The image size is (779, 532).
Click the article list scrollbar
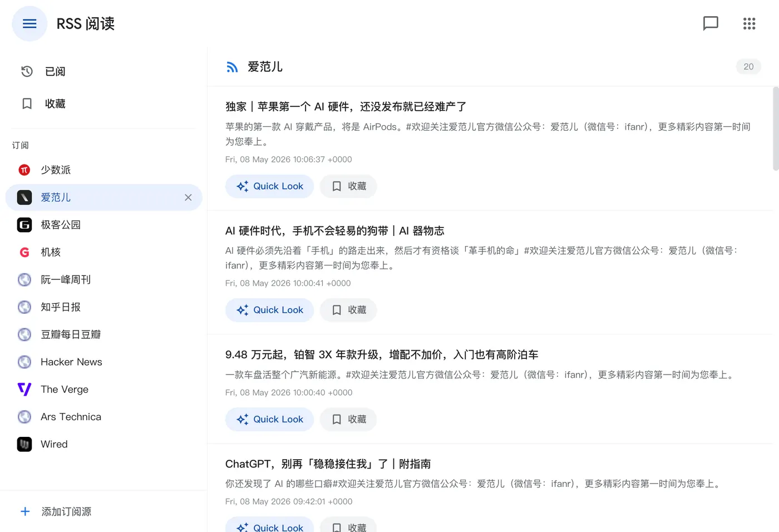[776, 129]
